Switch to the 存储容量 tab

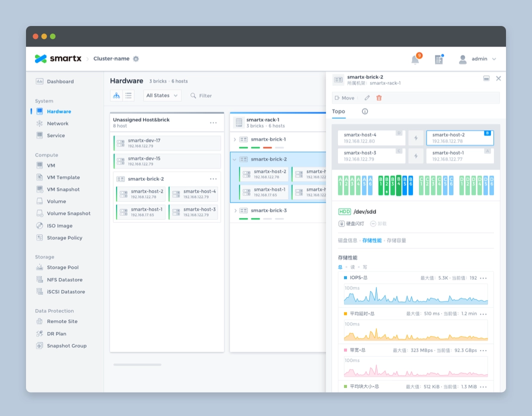pos(396,240)
